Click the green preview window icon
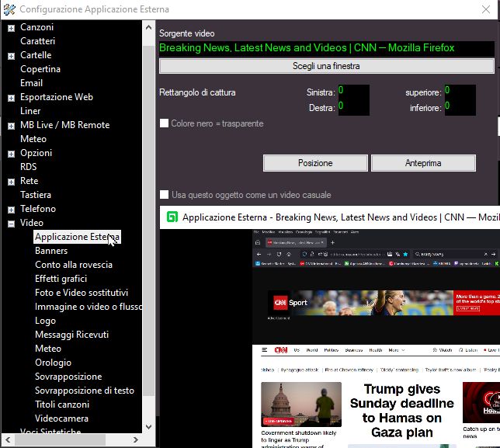Image resolution: width=500 pixels, height=448 pixels. point(172,217)
